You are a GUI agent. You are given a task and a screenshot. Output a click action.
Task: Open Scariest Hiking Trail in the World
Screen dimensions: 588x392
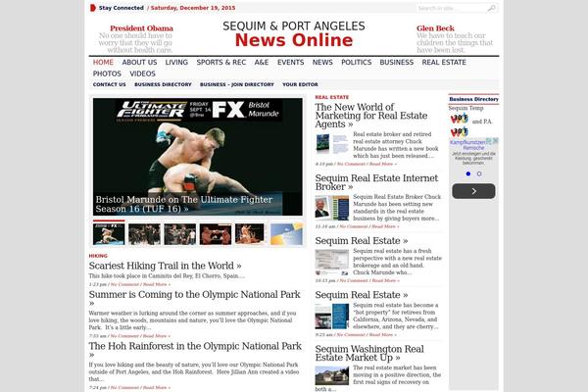165,266
